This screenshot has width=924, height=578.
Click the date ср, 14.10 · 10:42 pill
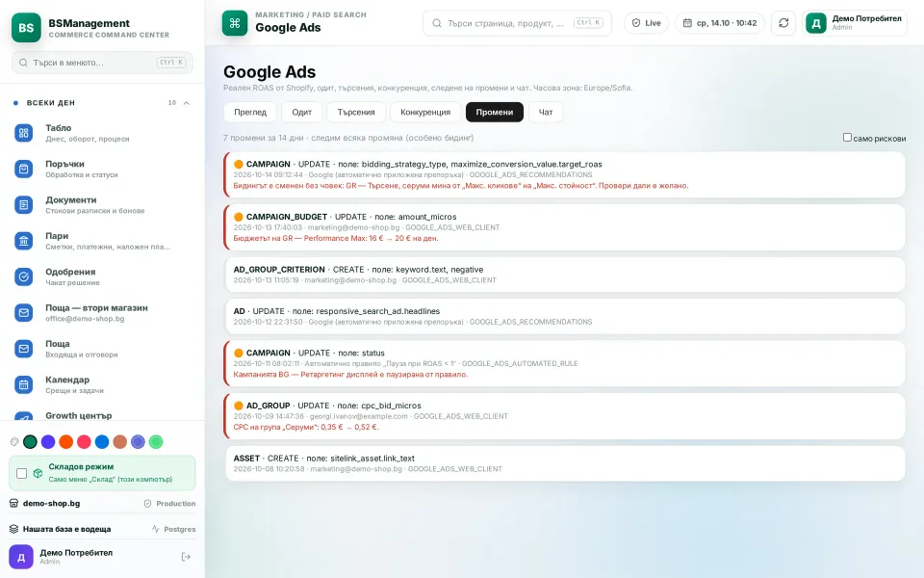pos(720,23)
